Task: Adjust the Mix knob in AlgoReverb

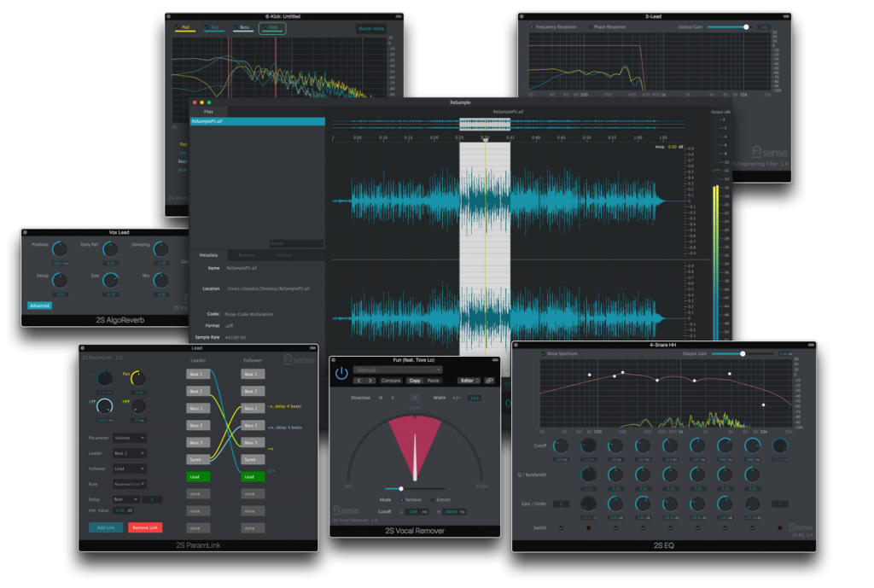Action: coord(160,280)
